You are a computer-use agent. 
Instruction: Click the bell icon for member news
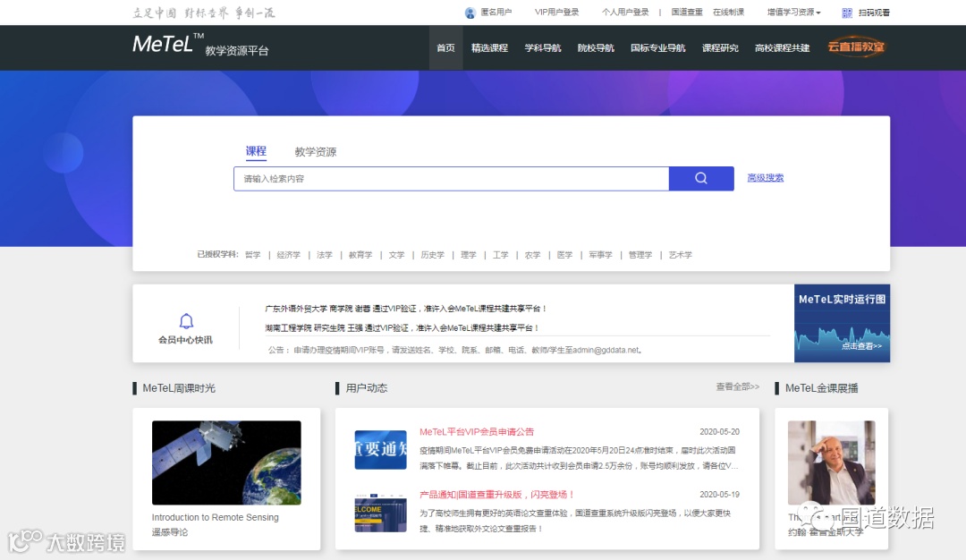(x=186, y=321)
